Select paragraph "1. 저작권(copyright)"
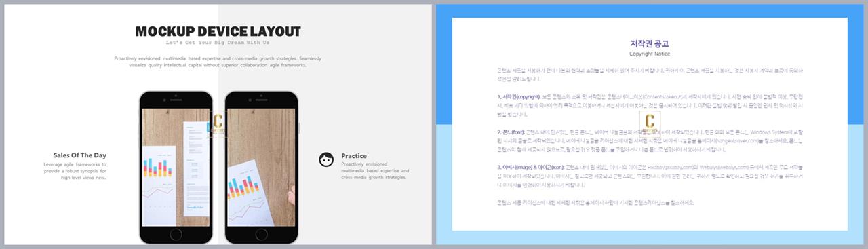 [650, 105]
